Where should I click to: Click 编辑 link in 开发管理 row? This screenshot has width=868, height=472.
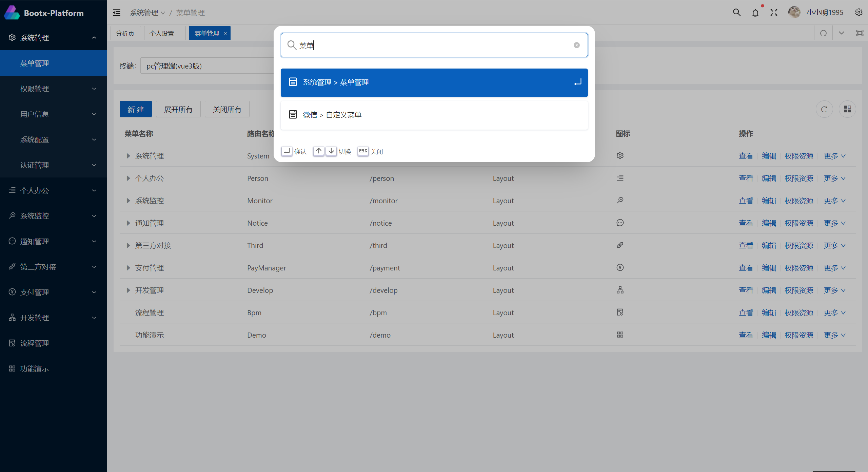coord(769,290)
